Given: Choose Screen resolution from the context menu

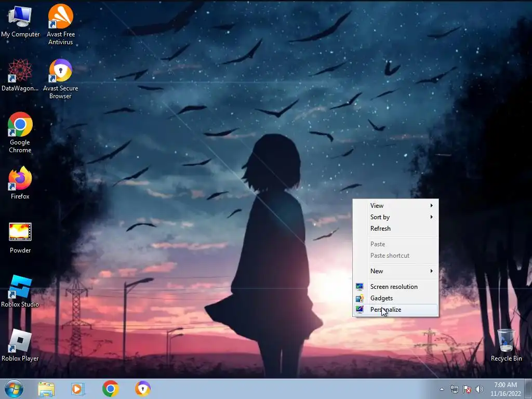Looking at the screenshot, I should (395, 287).
